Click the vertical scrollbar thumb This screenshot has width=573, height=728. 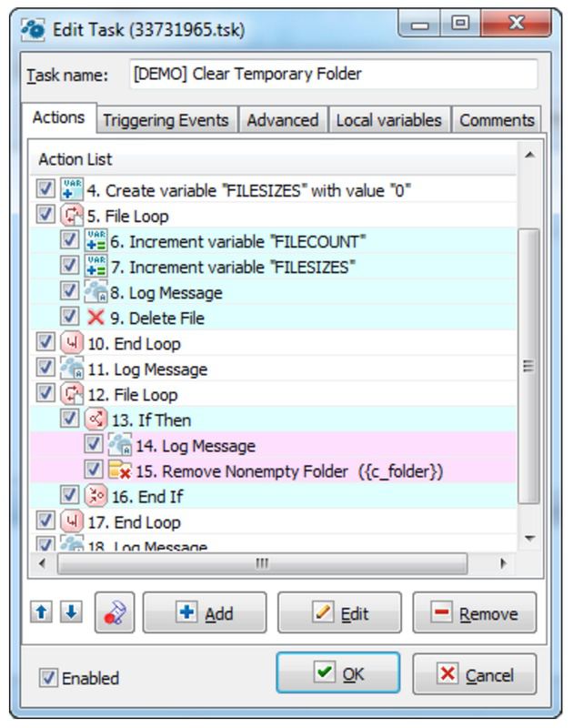click(528, 366)
